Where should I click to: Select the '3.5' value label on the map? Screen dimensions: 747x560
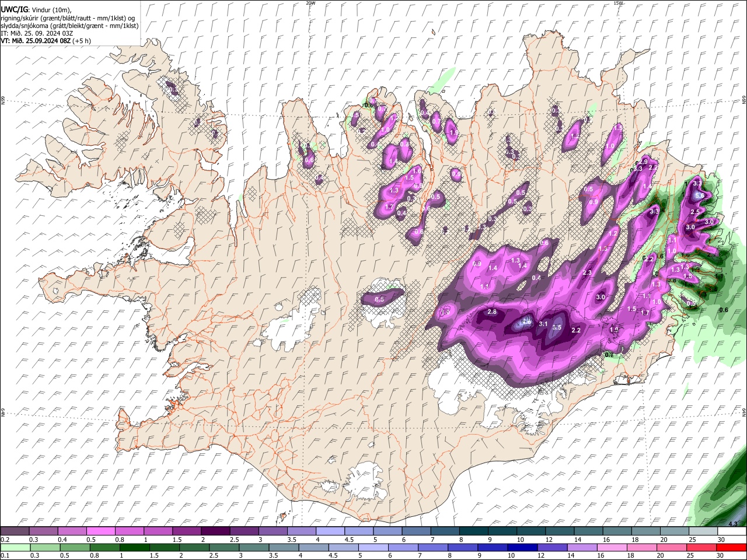(x=557, y=328)
